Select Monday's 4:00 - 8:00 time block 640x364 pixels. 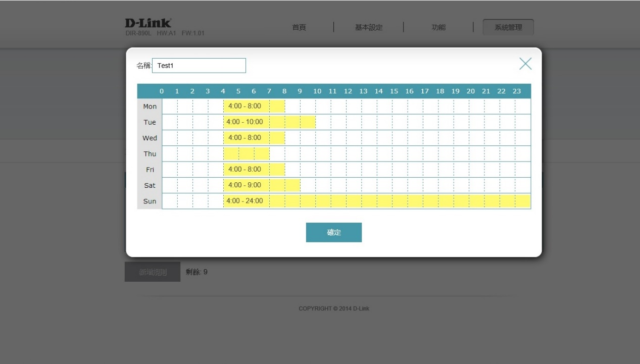(254, 107)
